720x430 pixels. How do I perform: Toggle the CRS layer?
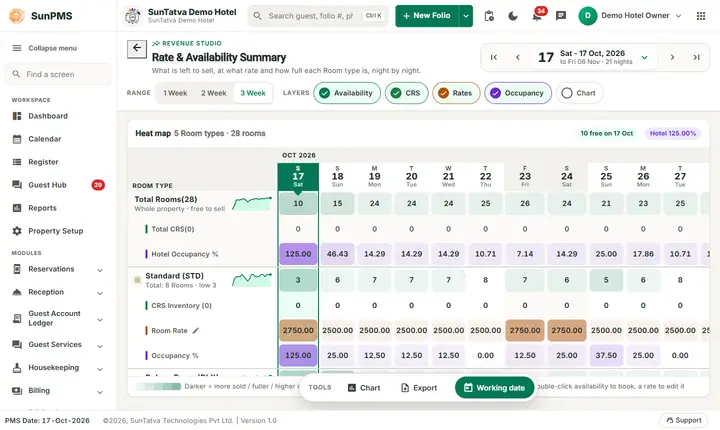tap(406, 93)
